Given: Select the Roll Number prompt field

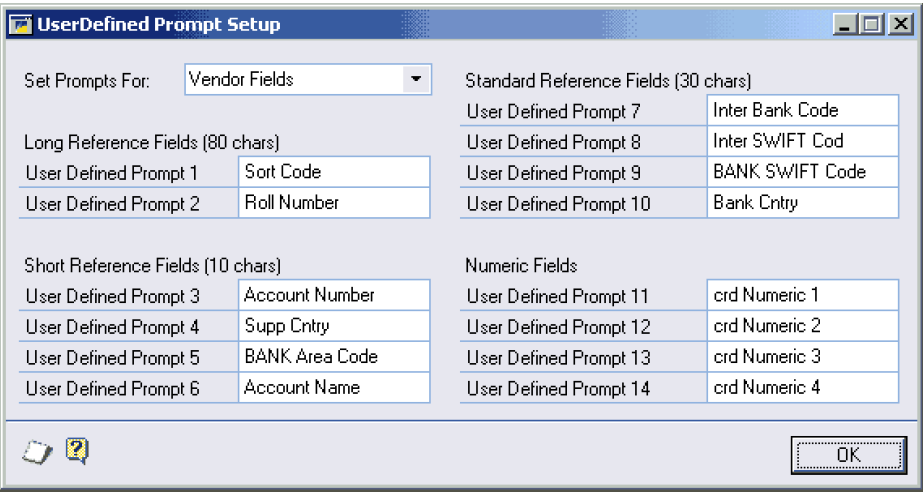Looking at the screenshot, I should point(334,203).
